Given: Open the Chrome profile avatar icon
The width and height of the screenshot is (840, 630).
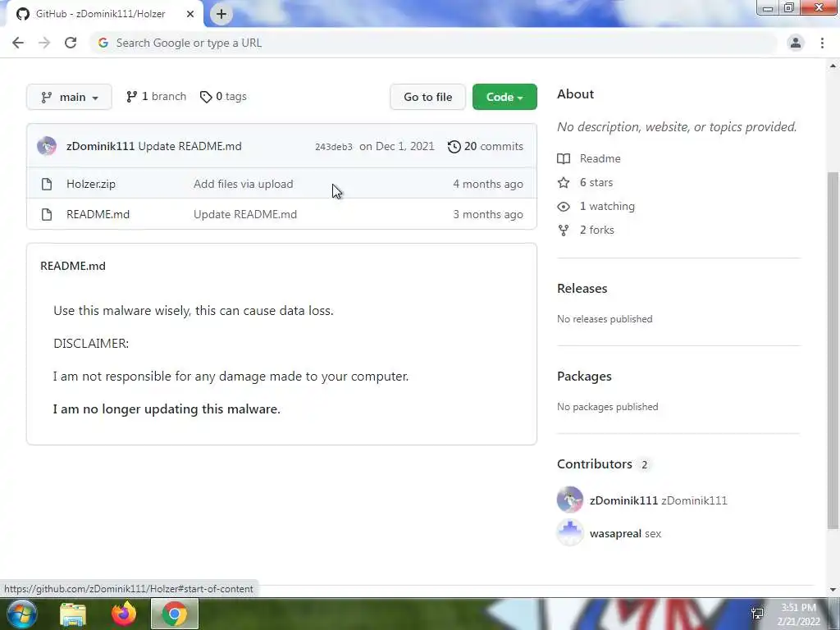Looking at the screenshot, I should [796, 43].
